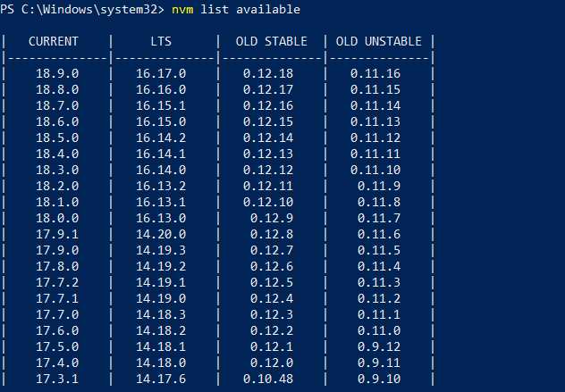Select old unstable version 0.11.10

(375, 170)
